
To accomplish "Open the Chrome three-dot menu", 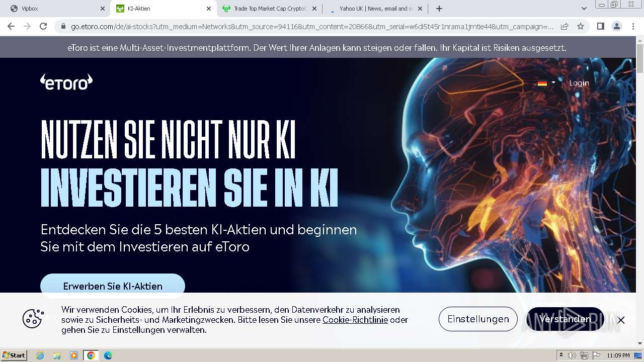I will click(633, 26).
